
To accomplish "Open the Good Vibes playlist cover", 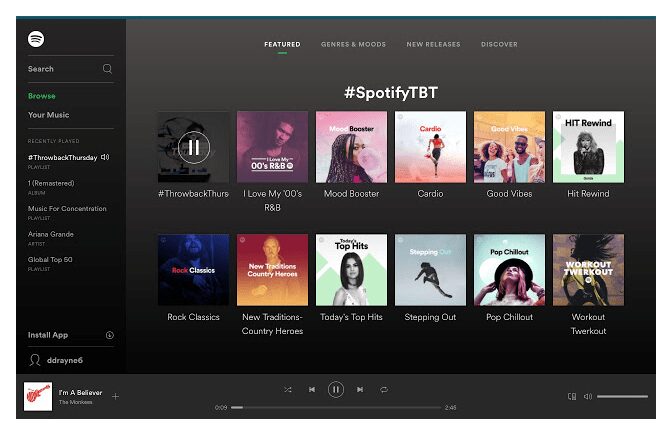I will (509, 147).
